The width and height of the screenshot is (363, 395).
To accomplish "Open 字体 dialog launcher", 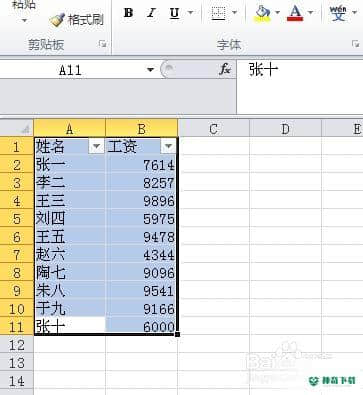I will click(355, 44).
